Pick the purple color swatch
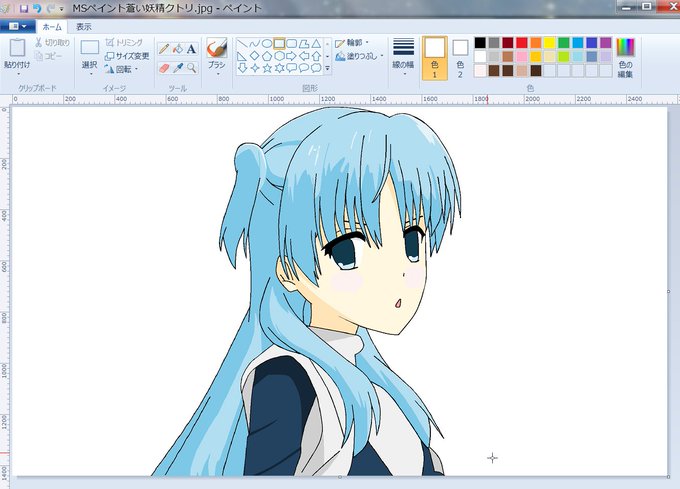 coord(605,42)
